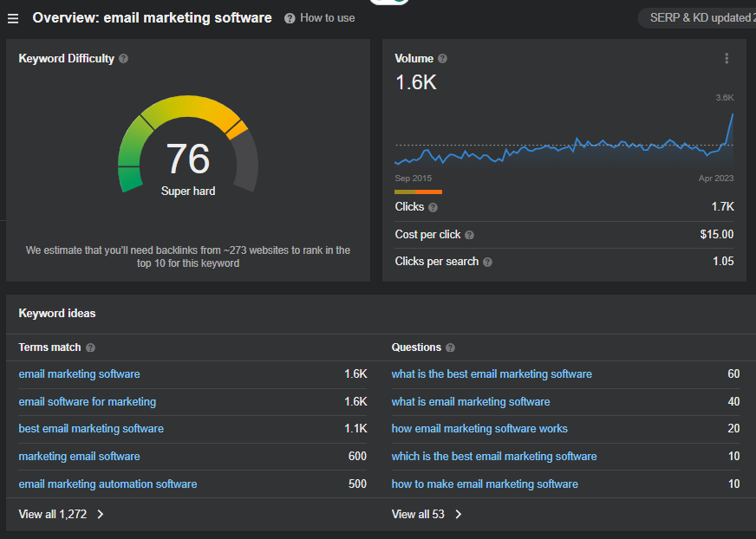This screenshot has width=756, height=539.
Task: Click the Keyword Difficulty help icon
Action: 123,59
